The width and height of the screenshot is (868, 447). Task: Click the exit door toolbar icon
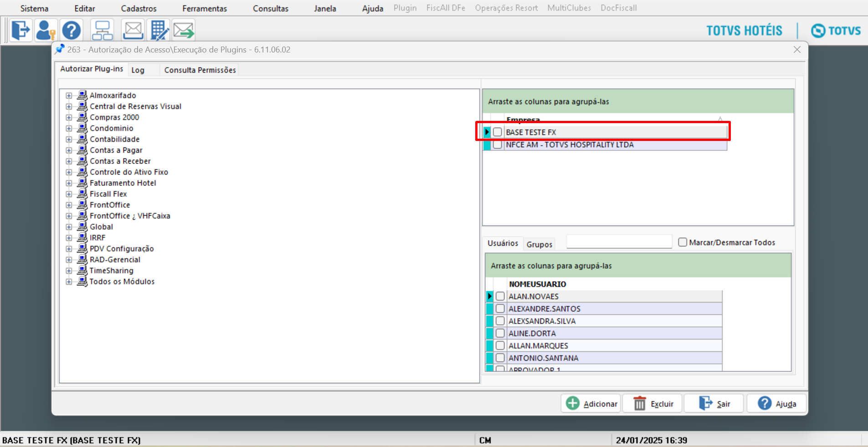tap(21, 31)
